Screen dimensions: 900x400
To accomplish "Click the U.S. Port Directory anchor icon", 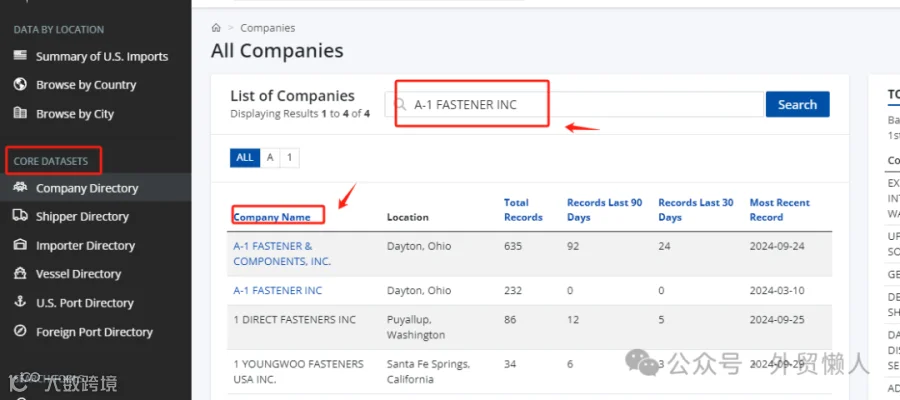I will point(20,302).
